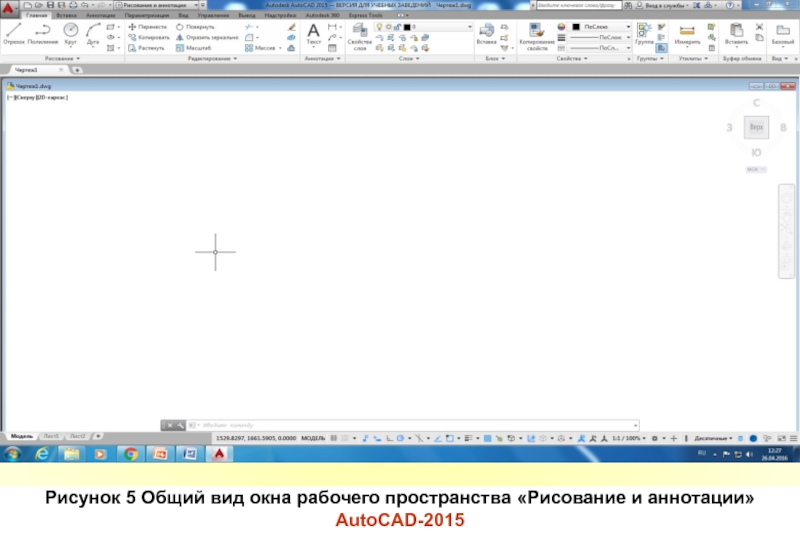This screenshot has height=554, width=800.
Task: Click the Текст (Text) annotation tool
Action: [x=313, y=34]
